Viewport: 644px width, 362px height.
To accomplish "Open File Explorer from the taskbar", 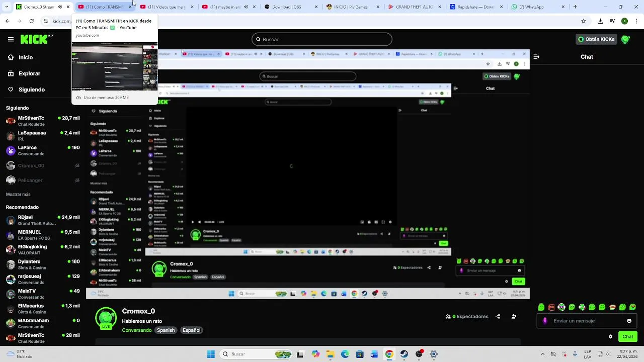I will [330, 354].
